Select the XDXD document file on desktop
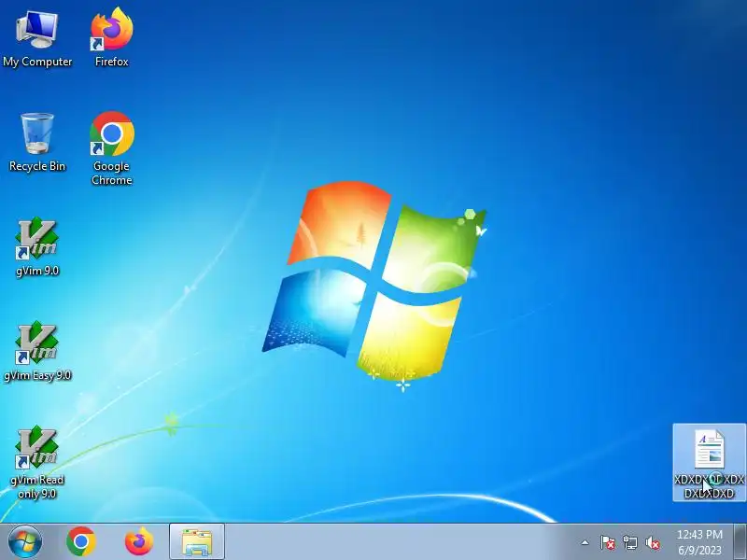This screenshot has width=747, height=560. coord(709,462)
